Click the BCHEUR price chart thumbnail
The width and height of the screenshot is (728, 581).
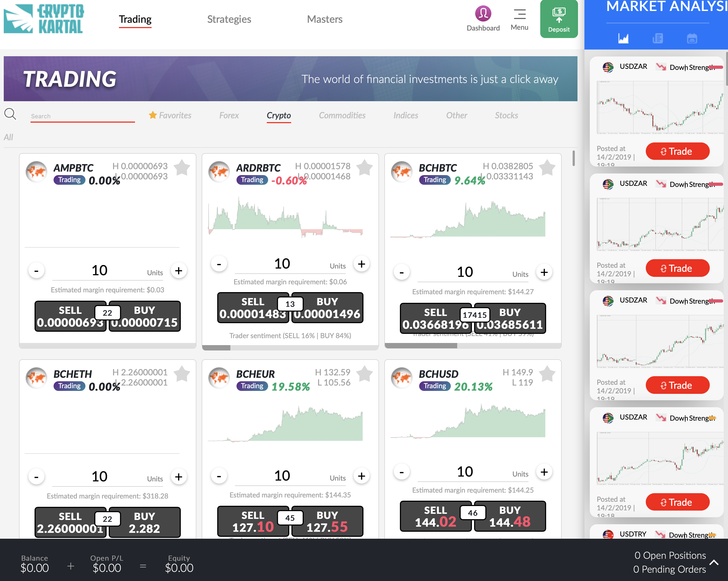point(285,424)
